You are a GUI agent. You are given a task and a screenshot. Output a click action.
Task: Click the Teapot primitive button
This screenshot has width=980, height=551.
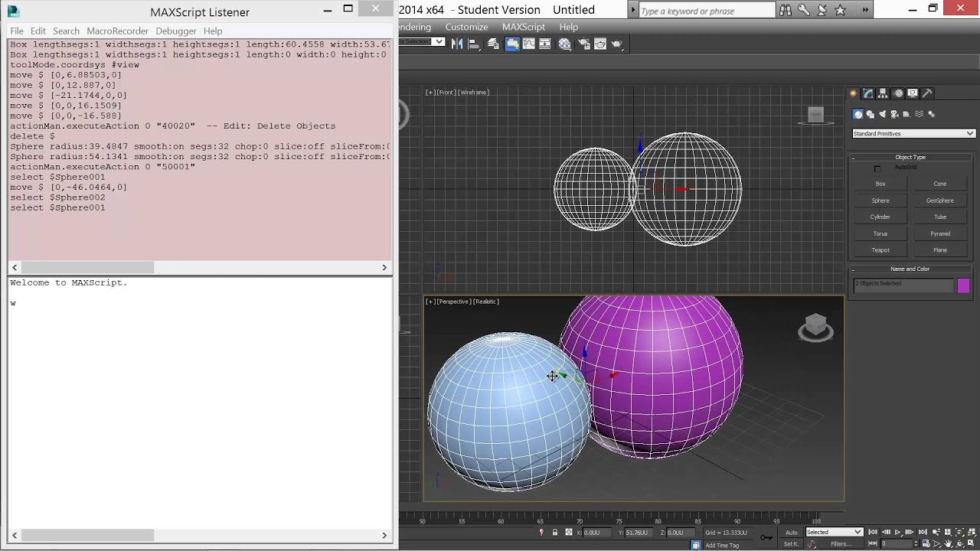[x=880, y=250]
